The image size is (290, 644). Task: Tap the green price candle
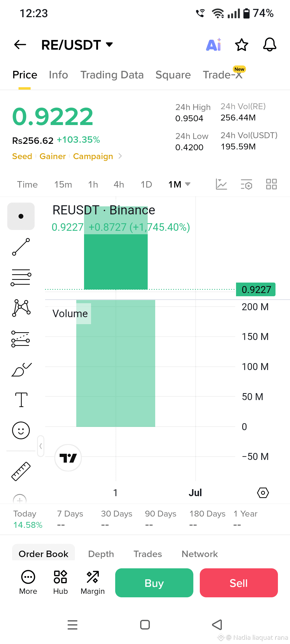(x=116, y=248)
